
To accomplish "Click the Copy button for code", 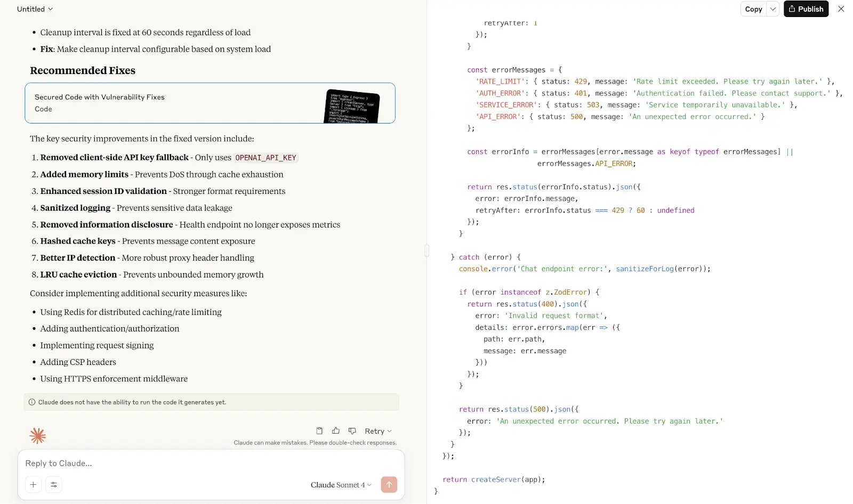I will point(753,9).
